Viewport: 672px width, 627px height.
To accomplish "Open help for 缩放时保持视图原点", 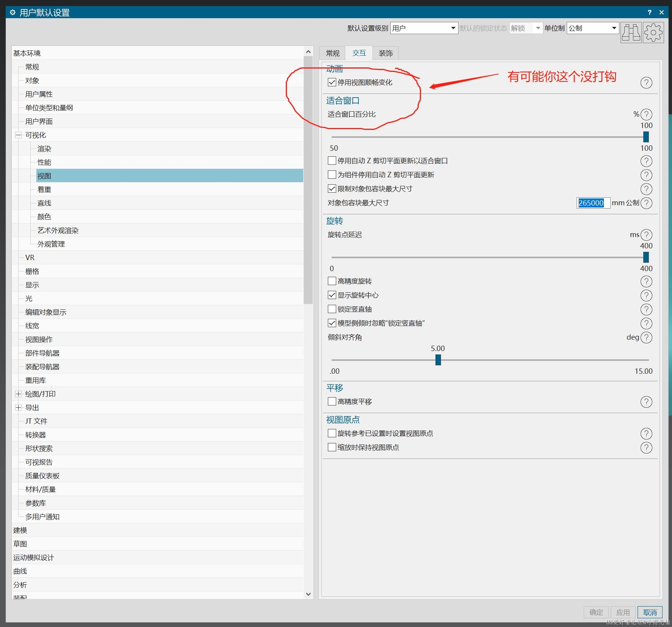I will click(x=646, y=448).
